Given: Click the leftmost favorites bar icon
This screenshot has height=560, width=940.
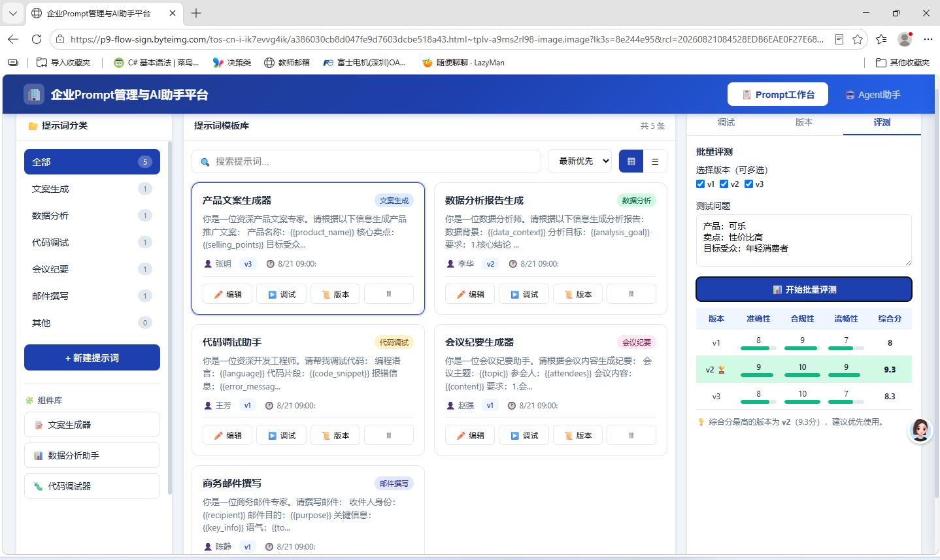Looking at the screenshot, I should click(13, 63).
